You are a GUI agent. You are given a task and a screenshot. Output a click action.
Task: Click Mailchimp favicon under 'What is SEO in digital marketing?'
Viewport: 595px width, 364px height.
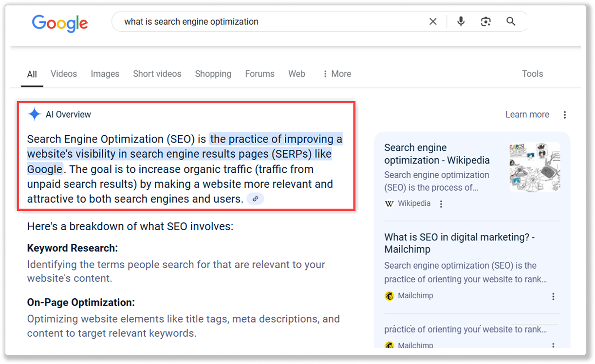pos(389,296)
